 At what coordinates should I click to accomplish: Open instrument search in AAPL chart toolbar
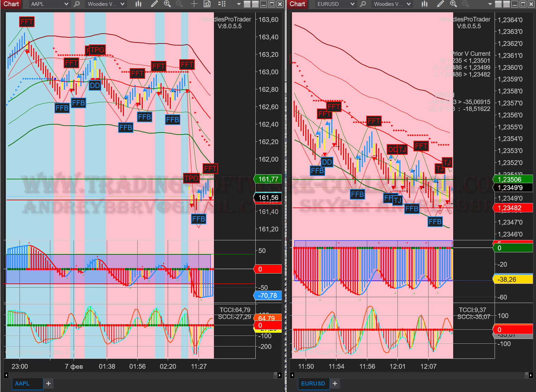point(77,4)
